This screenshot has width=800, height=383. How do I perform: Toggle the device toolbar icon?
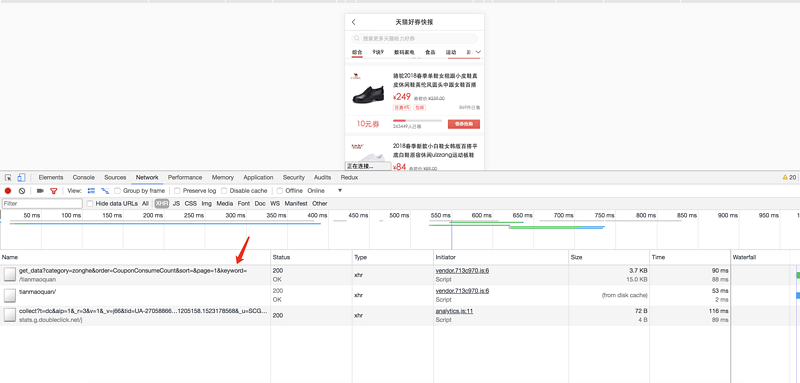(x=21, y=177)
